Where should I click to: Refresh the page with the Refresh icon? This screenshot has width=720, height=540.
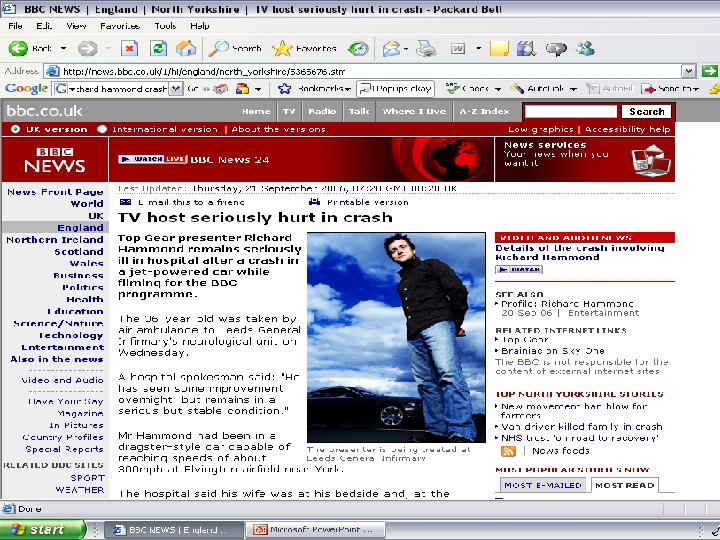[x=158, y=48]
